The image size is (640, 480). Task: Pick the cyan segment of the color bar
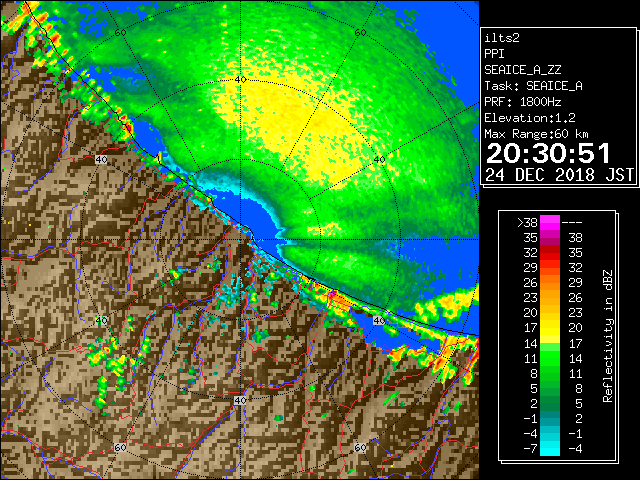[x=550, y=448]
